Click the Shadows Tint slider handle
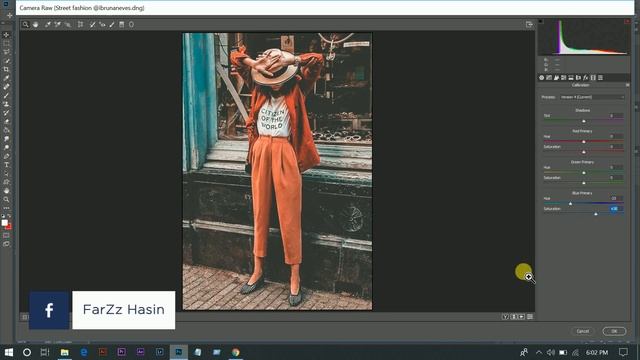This screenshot has width=640, height=360. tap(584, 121)
